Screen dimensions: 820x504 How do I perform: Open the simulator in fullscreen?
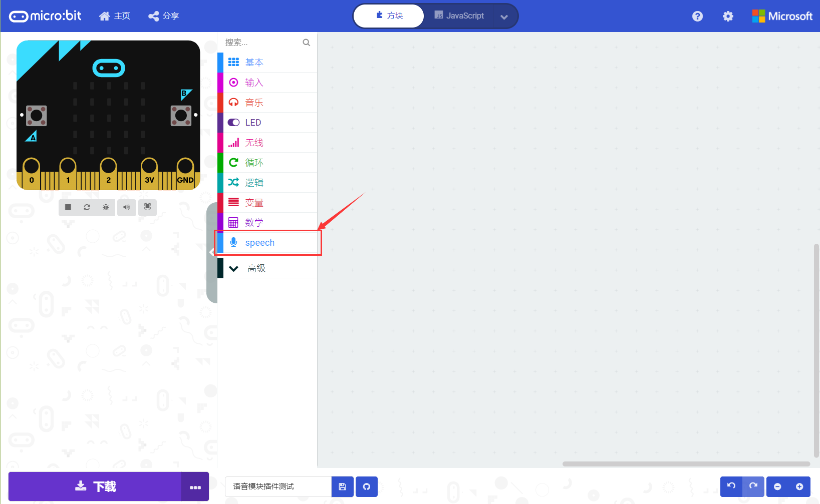click(x=147, y=207)
